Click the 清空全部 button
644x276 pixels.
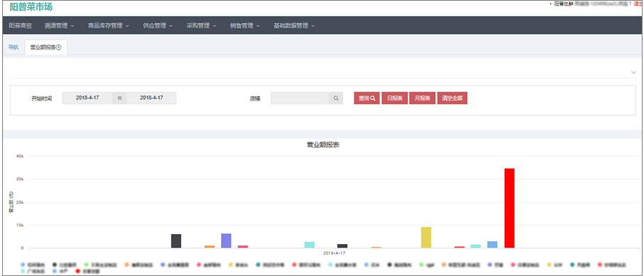coord(452,98)
